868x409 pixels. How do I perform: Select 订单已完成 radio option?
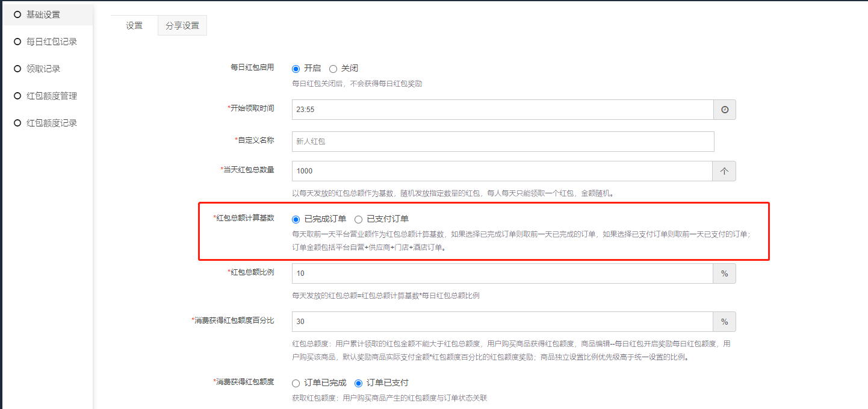click(x=296, y=383)
